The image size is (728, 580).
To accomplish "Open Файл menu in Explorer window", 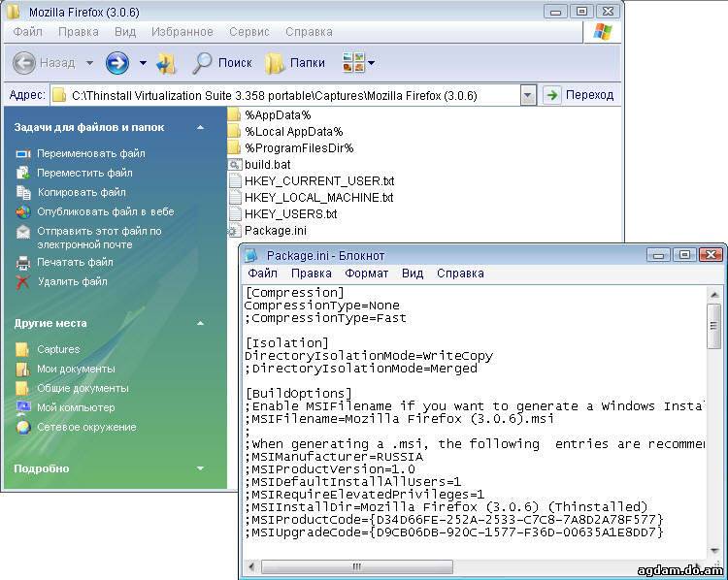I will [x=27, y=32].
